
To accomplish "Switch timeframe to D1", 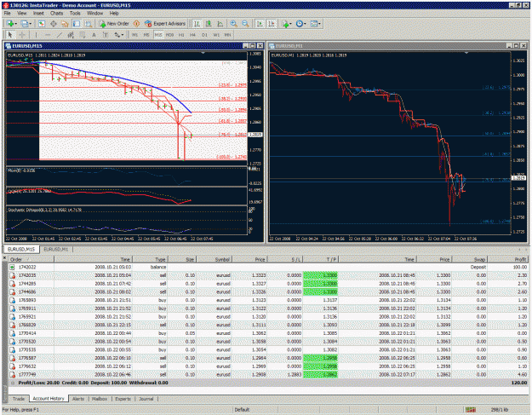I will coord(204,35).
